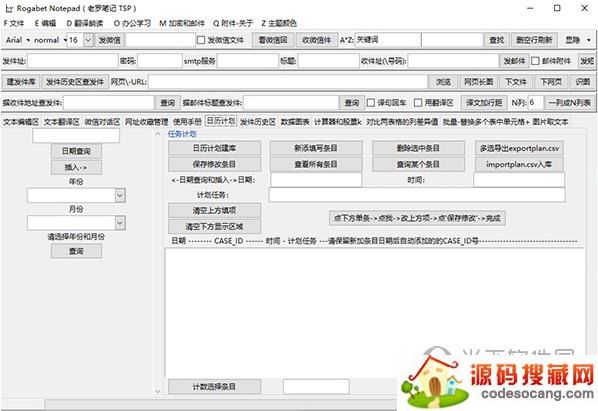Click the 新添填写条目 button
This screenshot has width=598, height=411.
[316, 148]
